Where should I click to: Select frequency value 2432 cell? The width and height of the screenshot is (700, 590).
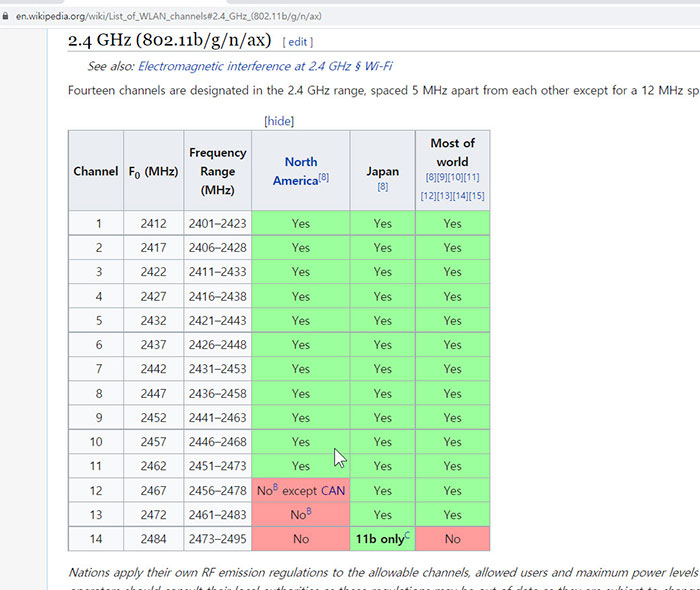coord(153,320)
